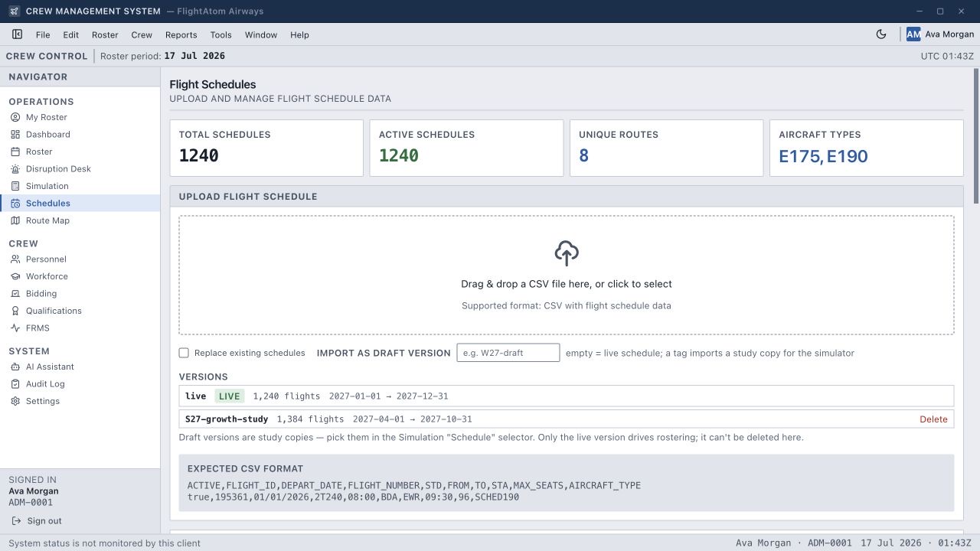Open the Crew menu

(142, 34)
